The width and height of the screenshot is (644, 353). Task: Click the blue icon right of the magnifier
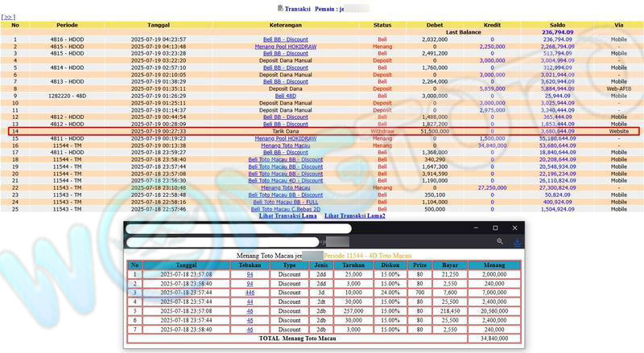click(x=517, y=241)
